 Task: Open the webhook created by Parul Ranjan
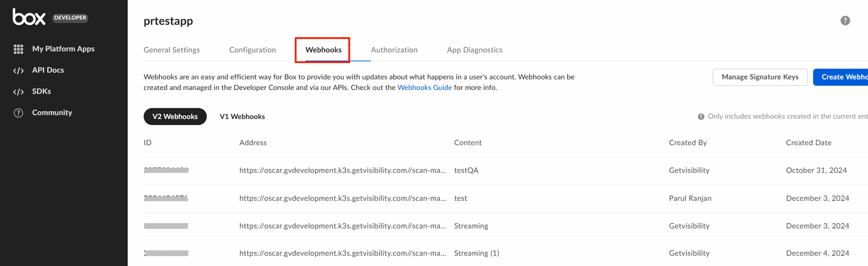(690, 198)
